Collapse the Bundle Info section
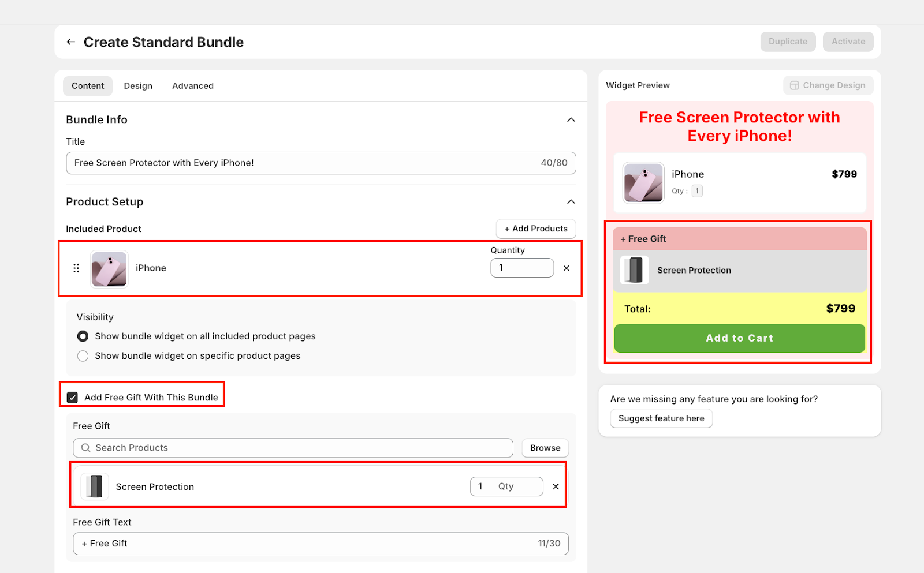The image size is (924, 573). click(571, 120)
